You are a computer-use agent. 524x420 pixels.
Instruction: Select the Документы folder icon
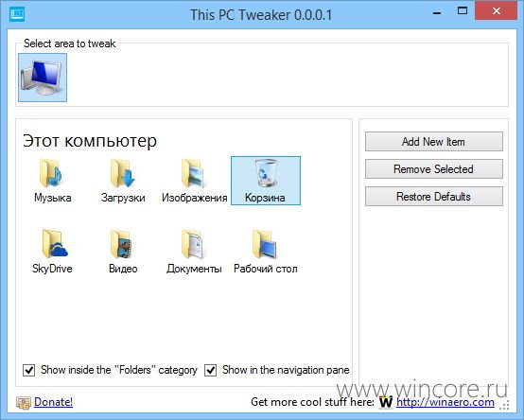(x=193, y=244)
